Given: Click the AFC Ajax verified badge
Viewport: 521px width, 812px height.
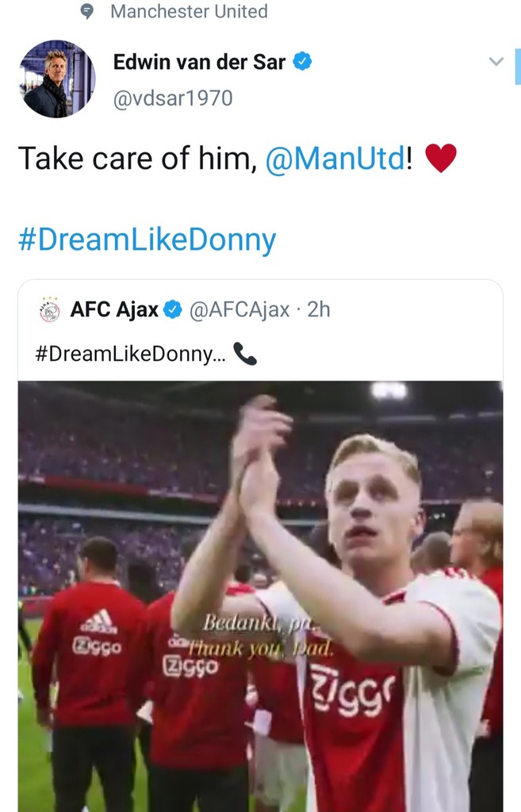Looking at the screenshot, I should tap(172, 310).
